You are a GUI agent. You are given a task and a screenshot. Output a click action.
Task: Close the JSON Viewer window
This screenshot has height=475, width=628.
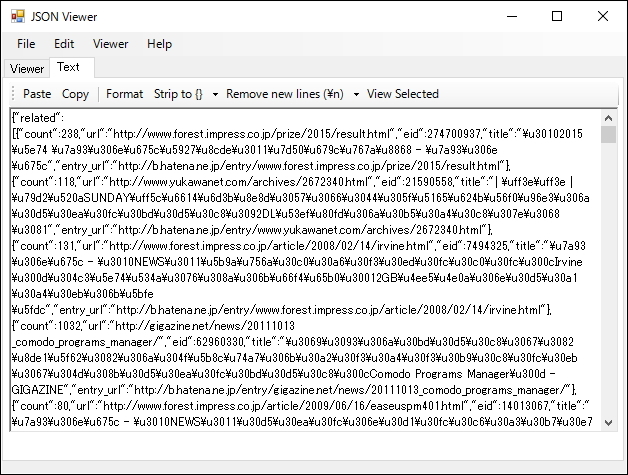[603, 16]
